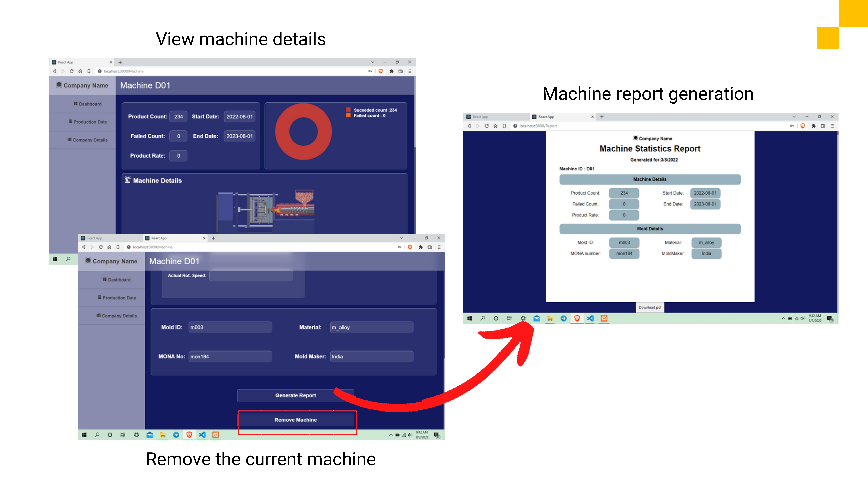Click the back arrow in Report window
The image size is (868, 488).
pyautogui.click(x=469, y=126)
